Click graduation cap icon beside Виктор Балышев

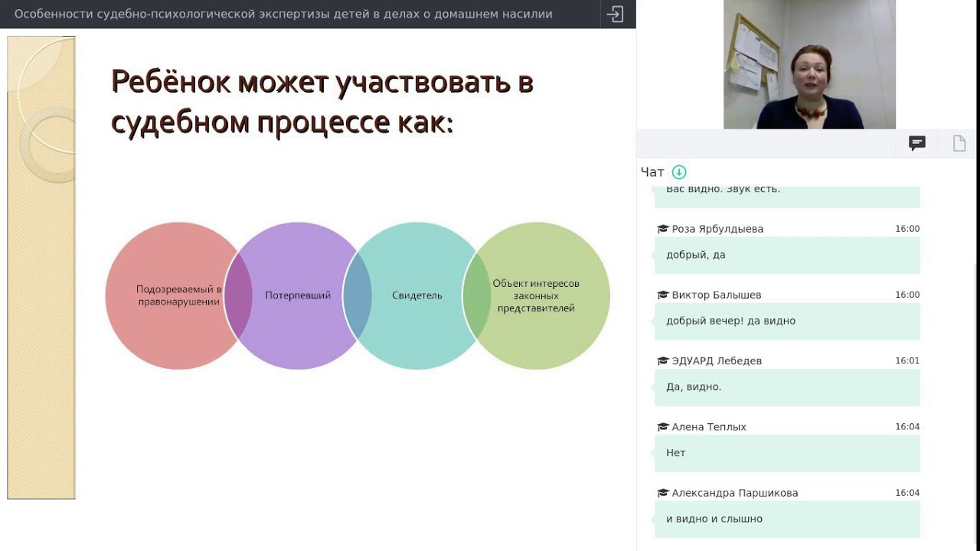pyautogui.click(x=663, y=295)
